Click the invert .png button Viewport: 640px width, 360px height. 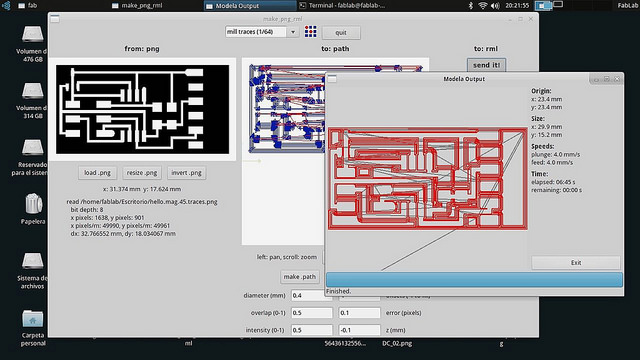186,173
